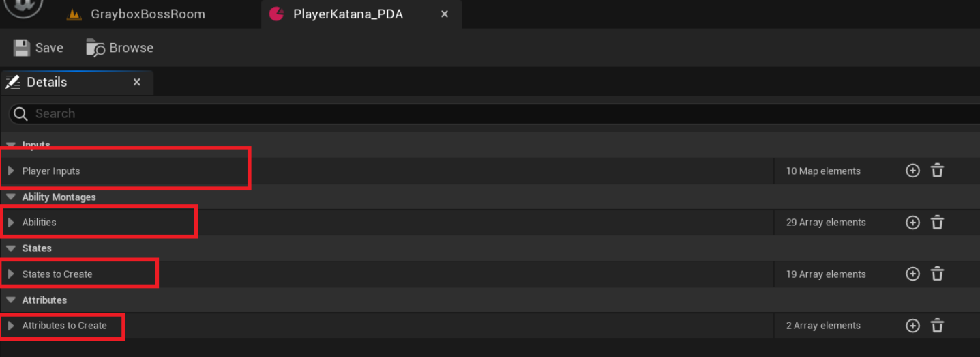The width and height of the screenshot is (980, 357).
Task: Delete all Attributes to Create elements
Action: (x=937, y=326)
